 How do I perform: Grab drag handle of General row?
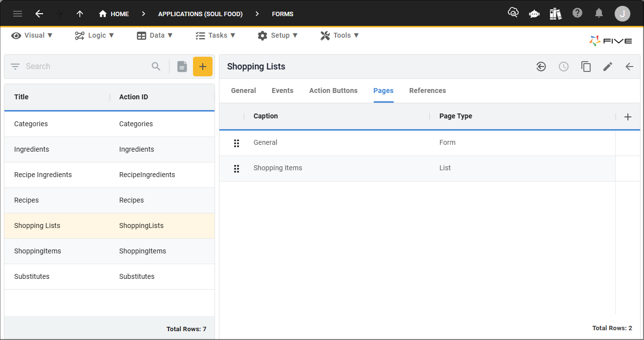[237, 143]
